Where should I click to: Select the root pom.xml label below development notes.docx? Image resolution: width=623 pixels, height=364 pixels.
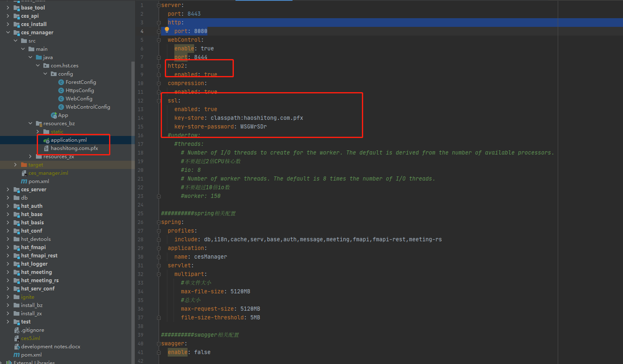pos(31,355)
